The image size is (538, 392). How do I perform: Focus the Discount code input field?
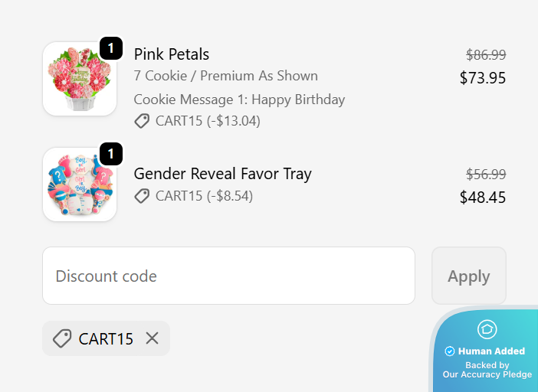(x=229, y=276)
